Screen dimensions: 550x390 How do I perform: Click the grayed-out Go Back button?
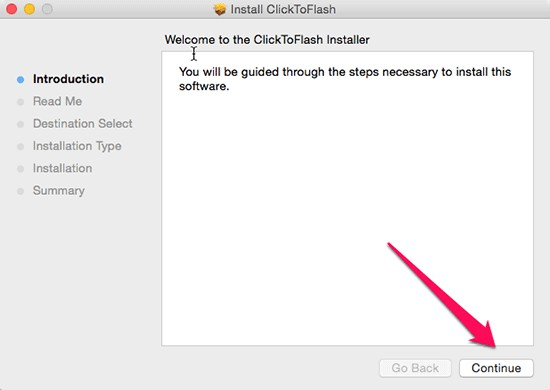[x=415, y=368]
